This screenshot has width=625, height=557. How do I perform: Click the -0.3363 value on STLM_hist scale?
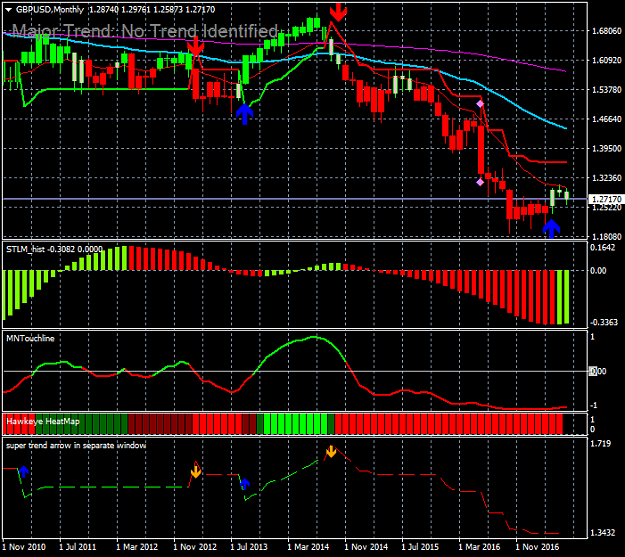tap(602, 322)
